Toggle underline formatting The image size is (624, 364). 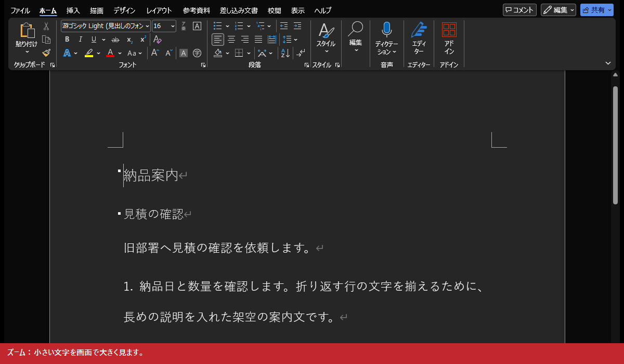[94, 40]
